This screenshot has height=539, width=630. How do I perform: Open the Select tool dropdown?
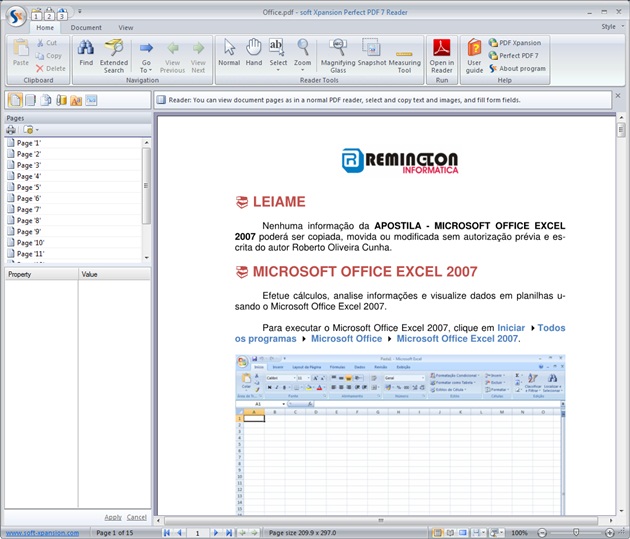tap(278, 55)
